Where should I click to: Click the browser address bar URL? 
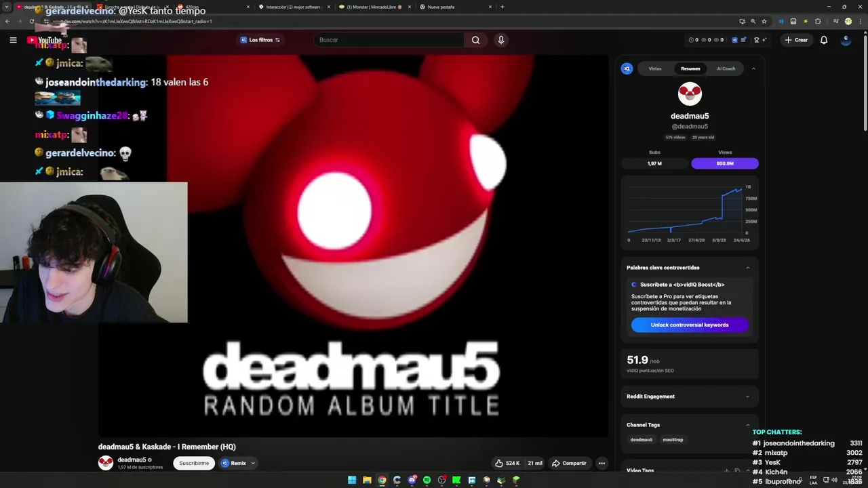[132, 21]
